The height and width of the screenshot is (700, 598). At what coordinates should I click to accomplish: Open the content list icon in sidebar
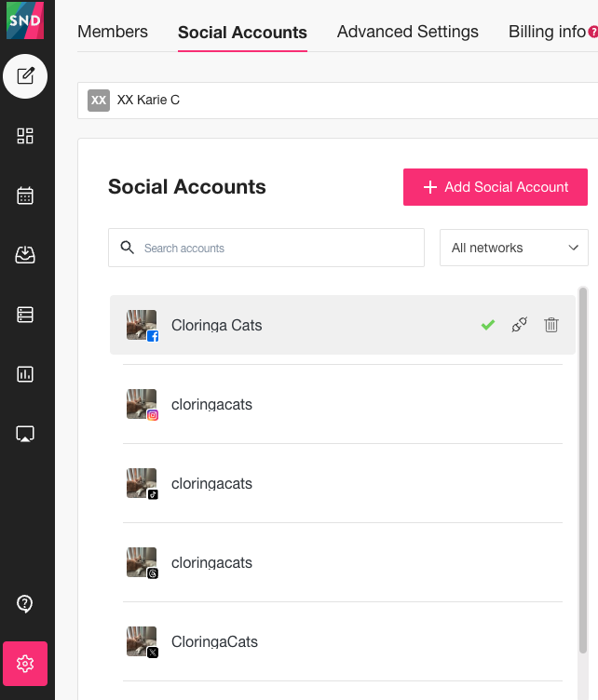pos(25,315)
